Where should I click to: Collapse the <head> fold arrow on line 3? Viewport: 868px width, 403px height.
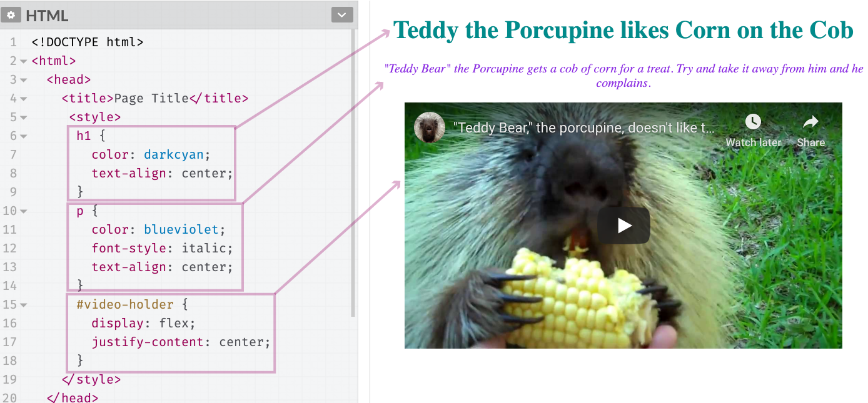pos(24,80)
